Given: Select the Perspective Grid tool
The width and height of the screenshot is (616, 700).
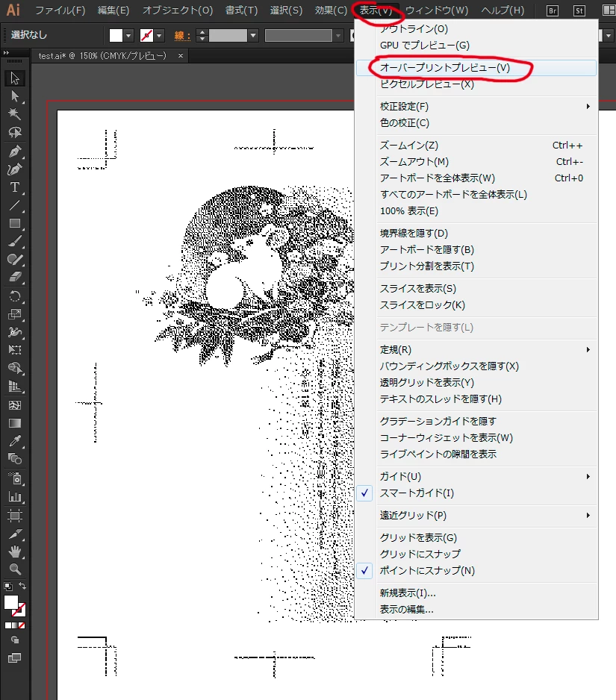Looking at the screenshot, I should pyautogui.click(x=15, y=387).
